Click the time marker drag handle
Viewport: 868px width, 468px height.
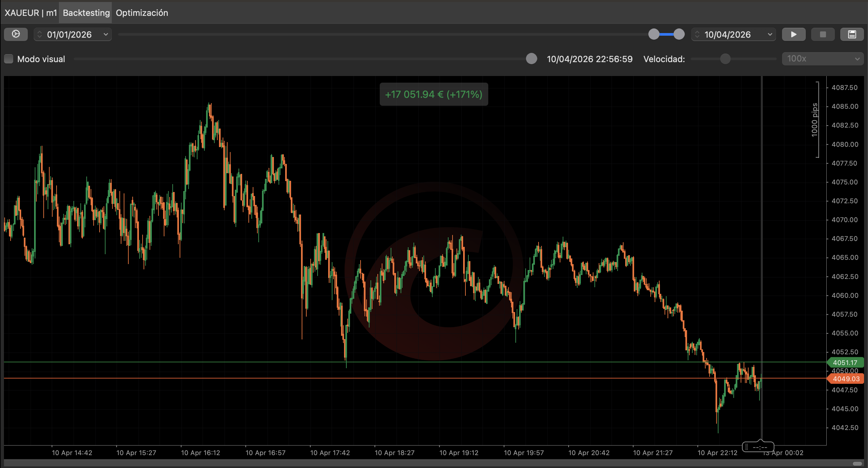pos(746,447)
